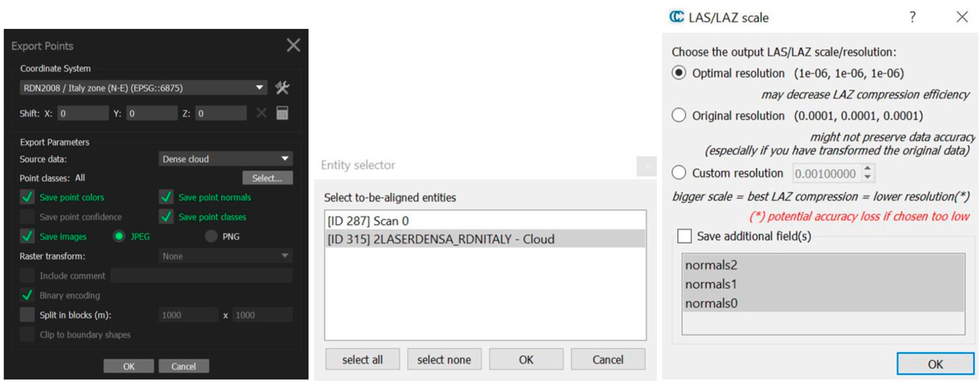This screenshot has height=385, width=980.
Task: Close the Export Points dialog
Action: [293, 45]
